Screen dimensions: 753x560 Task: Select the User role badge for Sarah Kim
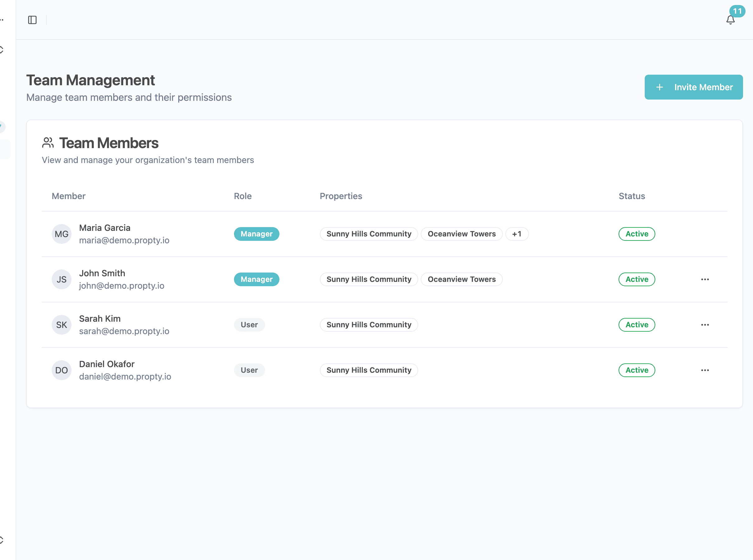pyautogui.click(x=249, y=325)
